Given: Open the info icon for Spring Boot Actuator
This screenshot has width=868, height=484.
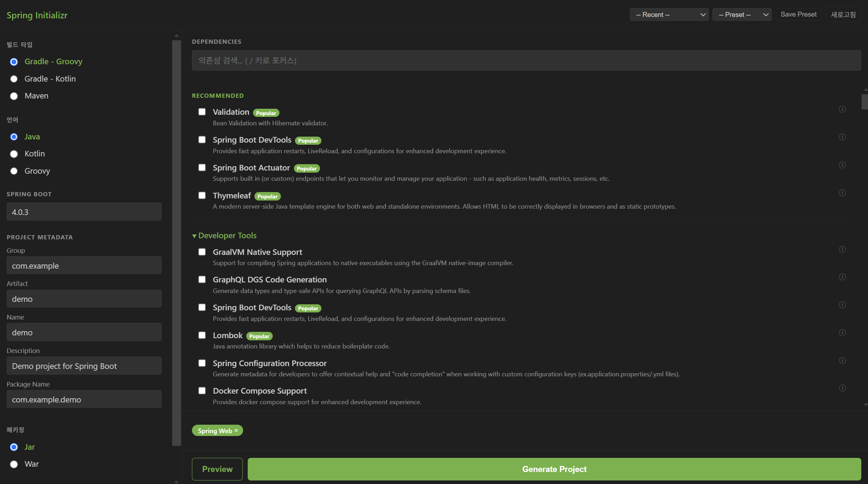Looking at the screenshot, I should pos(842,165).
